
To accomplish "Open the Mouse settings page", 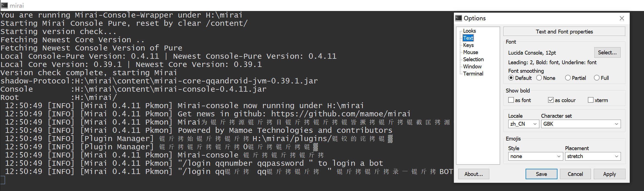I will coord(470,52).
